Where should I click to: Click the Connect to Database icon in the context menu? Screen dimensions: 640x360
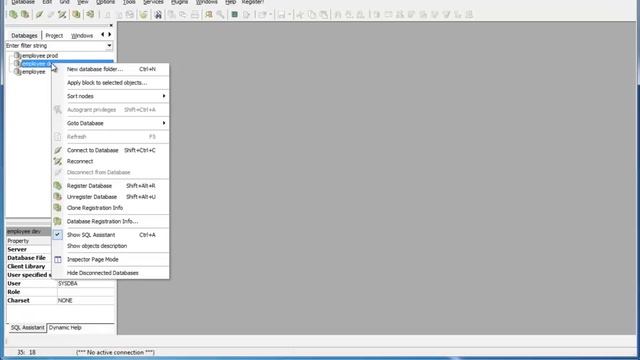pyautogui.click(x=58, y=150)
